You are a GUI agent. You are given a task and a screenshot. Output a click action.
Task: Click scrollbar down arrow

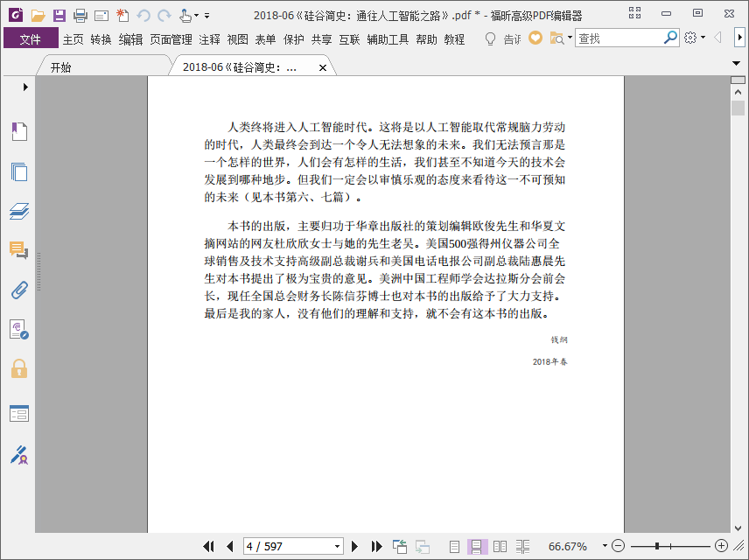[738, 528]
